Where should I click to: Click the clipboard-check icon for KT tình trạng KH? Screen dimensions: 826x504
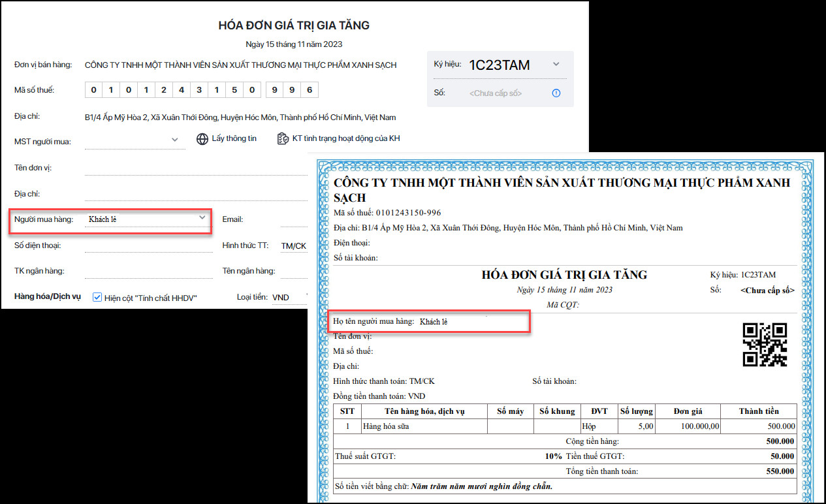[282, 138]
